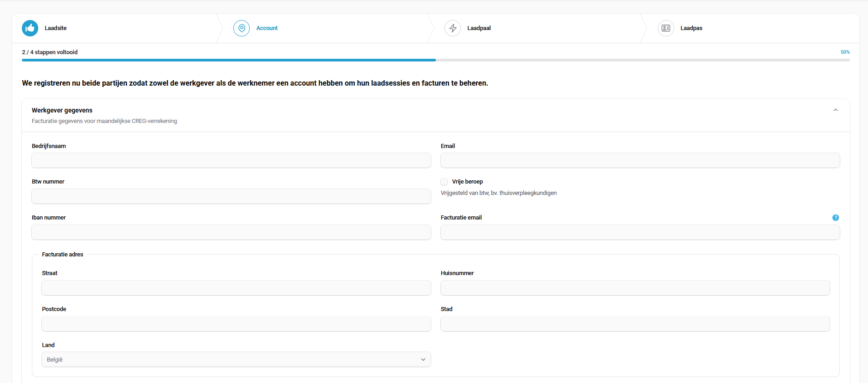Image resolution: width=868 pixels, height=383 pixels.
Task: Click the step progress bar
Action: click(436, 60)
